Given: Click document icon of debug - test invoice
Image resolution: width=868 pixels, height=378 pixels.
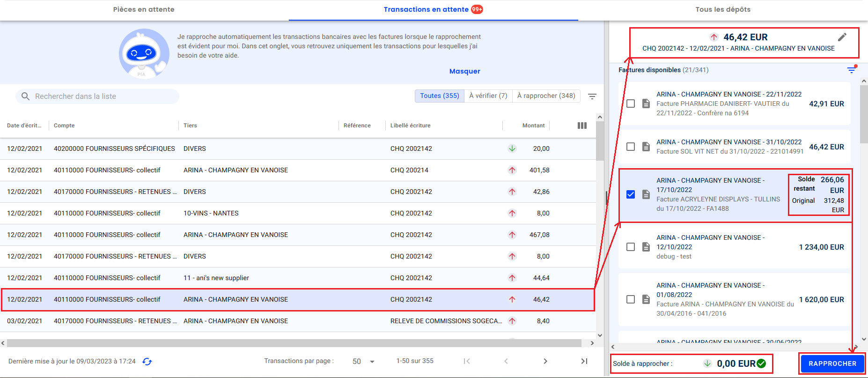Looking at the screenshot, I should click(x=646, y=247).
